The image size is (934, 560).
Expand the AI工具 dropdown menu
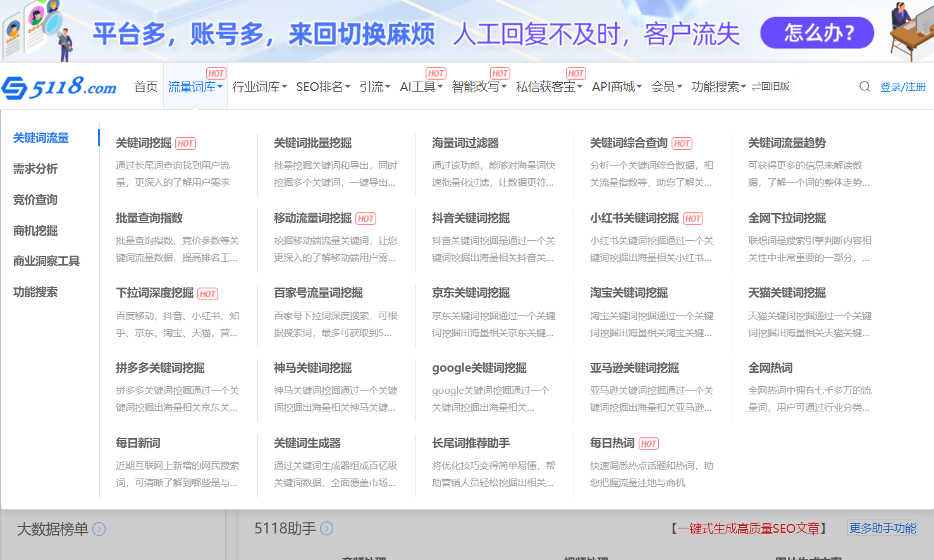(421, 87)
